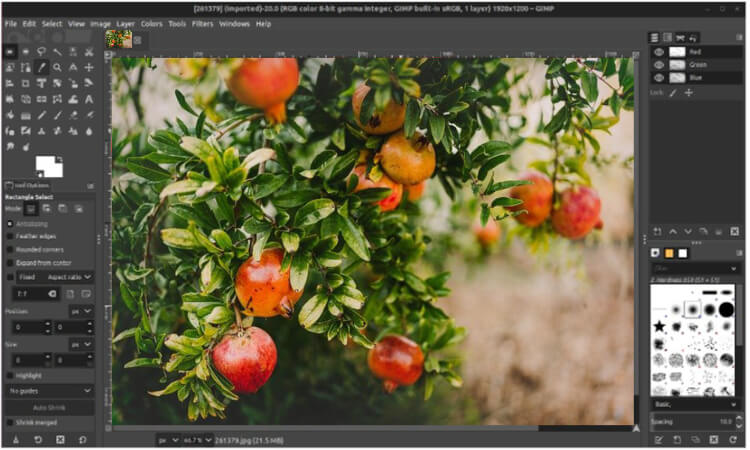This screenshot has height=450, width=750.
Task: Select the Rectangle Select tool
Action: 10,52
